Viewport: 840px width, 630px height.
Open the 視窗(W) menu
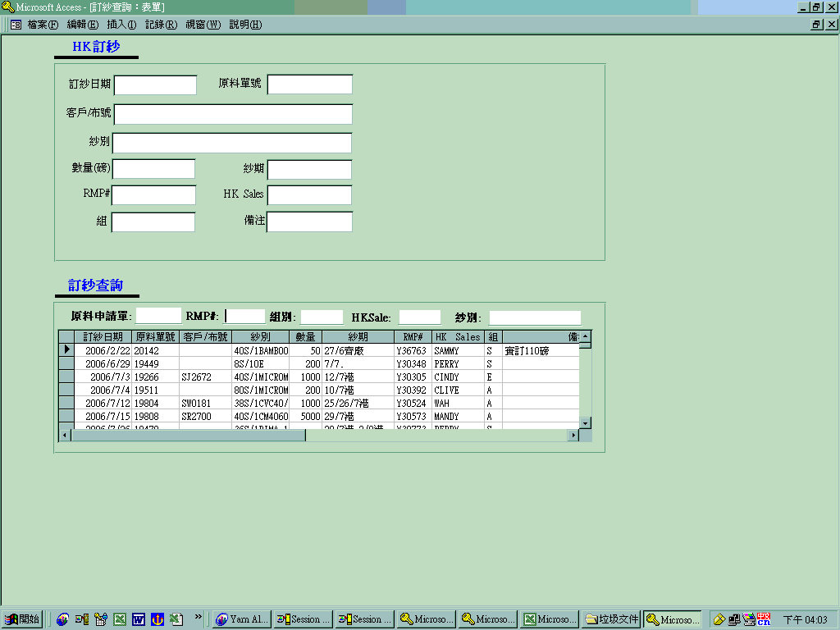(203, 25)
